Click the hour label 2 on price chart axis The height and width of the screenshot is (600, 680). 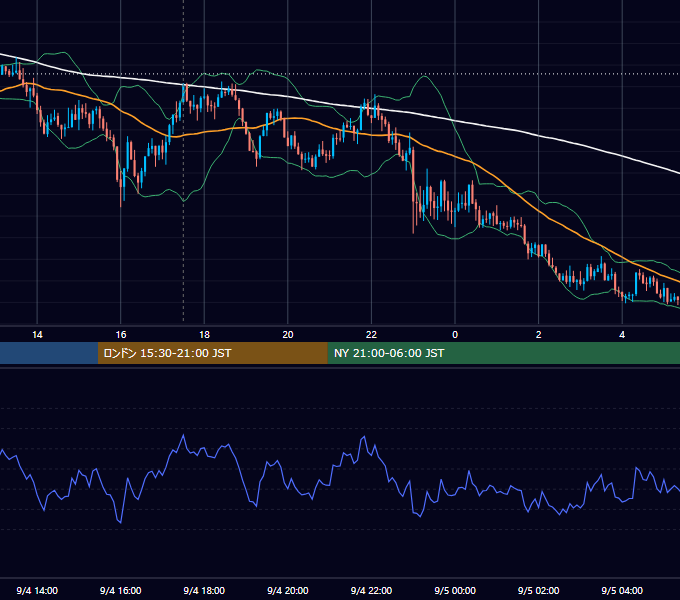(x=539, y=335)
